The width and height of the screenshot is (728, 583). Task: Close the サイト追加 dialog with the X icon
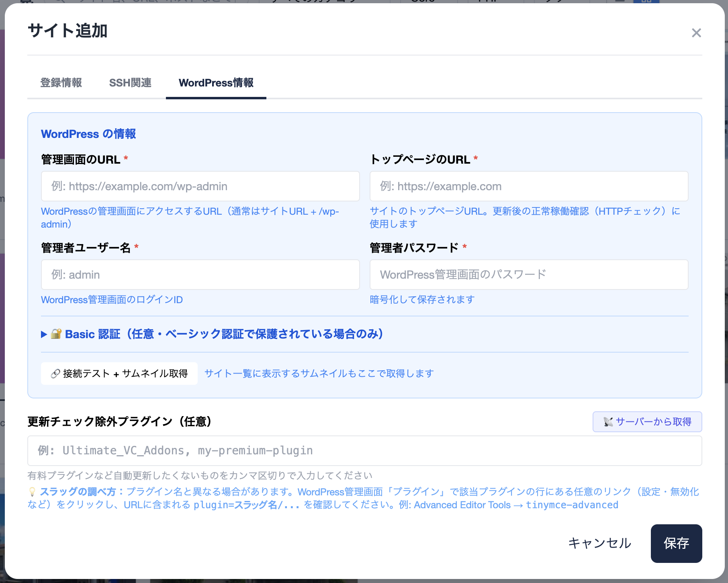coord(696,33)
